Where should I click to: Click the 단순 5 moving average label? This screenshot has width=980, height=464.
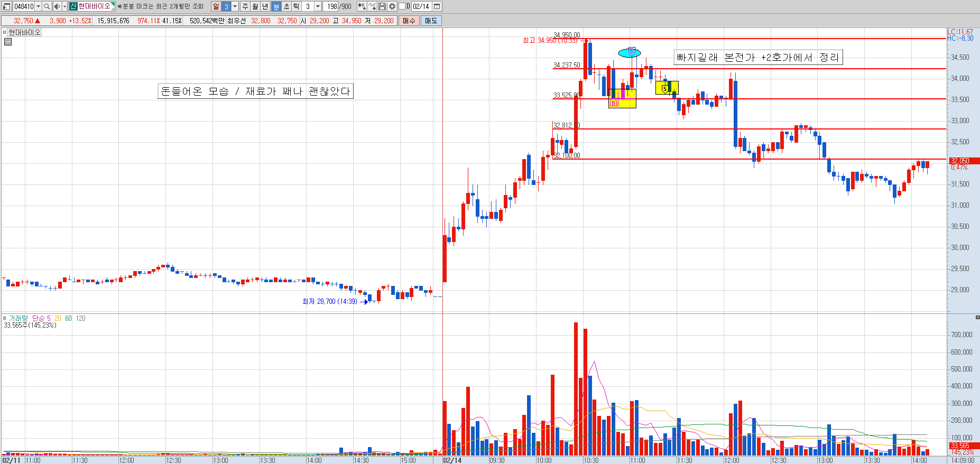[x=41, y=318]
